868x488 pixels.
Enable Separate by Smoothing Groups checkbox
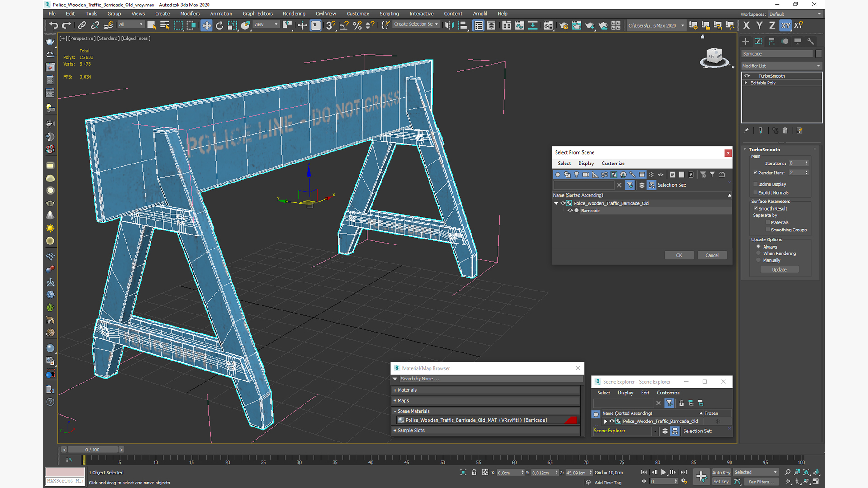pos(768,230)
